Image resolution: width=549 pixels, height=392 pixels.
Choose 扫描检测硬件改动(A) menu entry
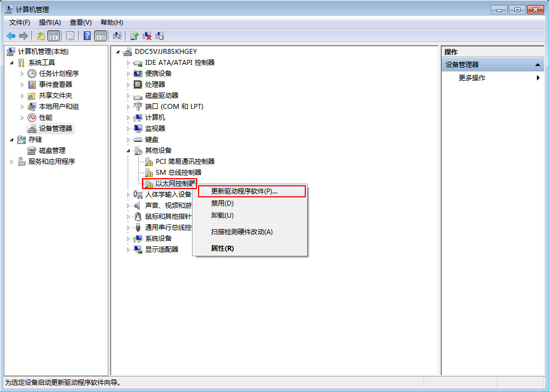tap(250, 232)
